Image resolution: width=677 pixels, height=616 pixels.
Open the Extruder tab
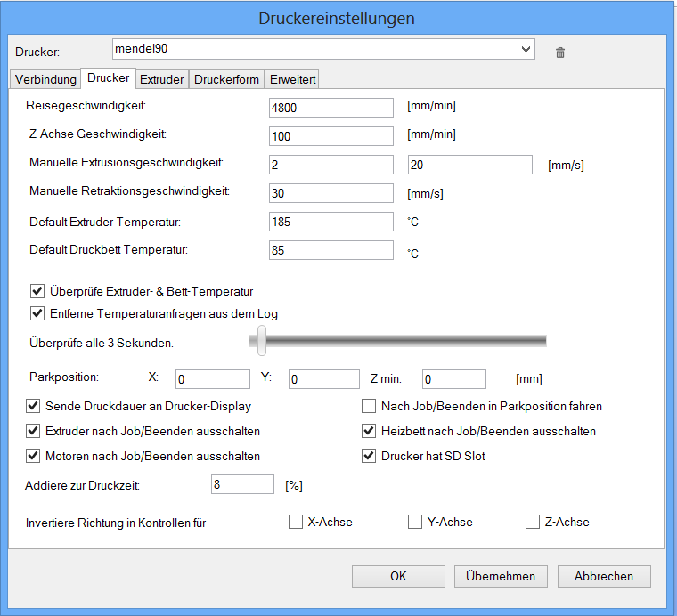161,79
